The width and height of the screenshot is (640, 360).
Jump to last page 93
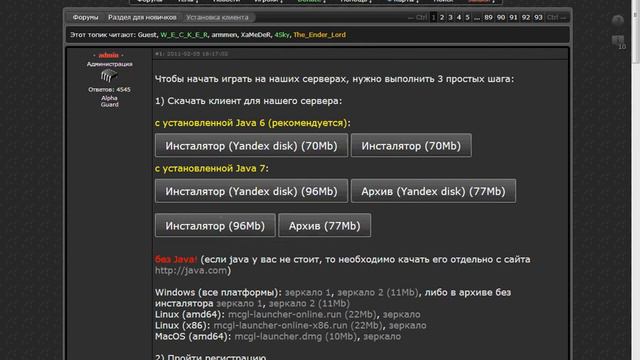[x=538, y=18]
